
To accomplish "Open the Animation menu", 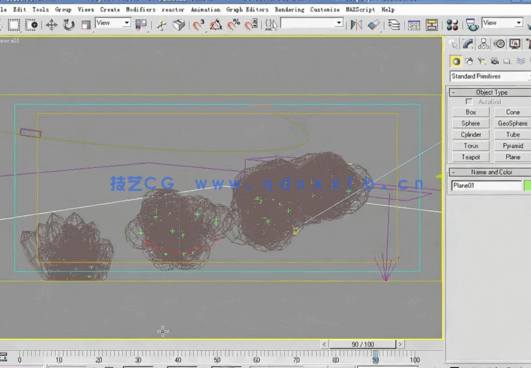I will click(205, 9).
